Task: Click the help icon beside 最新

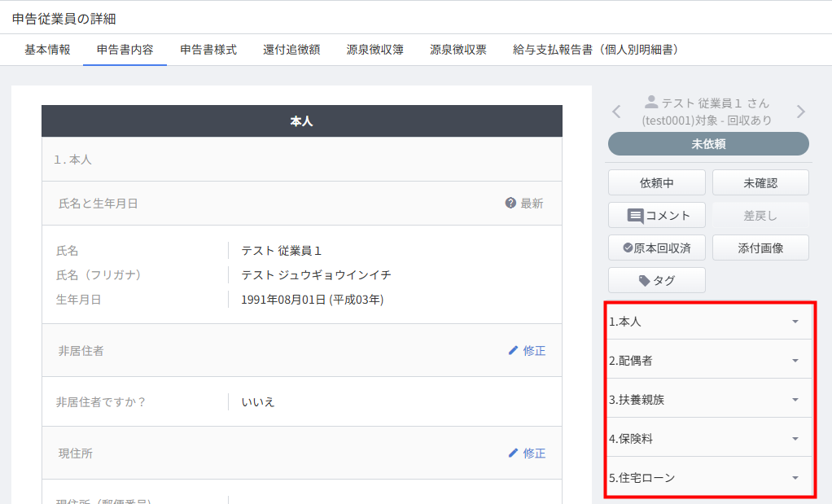Action: click(510, 203)
